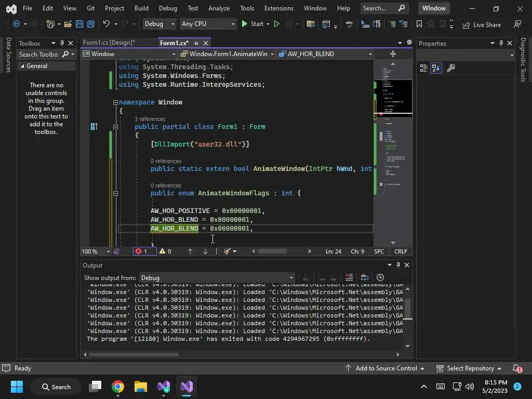Viewport: 532px width, 399px height.
Task: Click the CRLF line ending indicator
Action: coord(401,251)
